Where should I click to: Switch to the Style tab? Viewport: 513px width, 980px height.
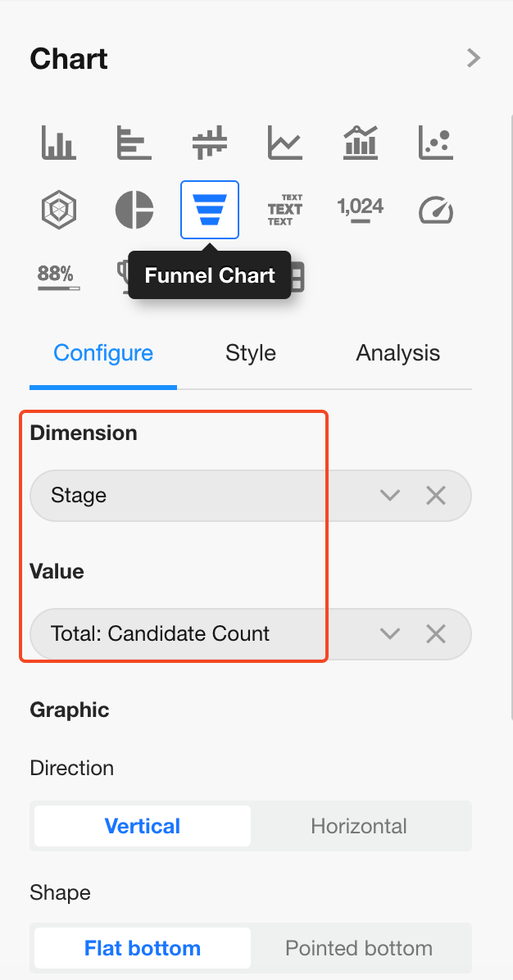tap(251, 353)
